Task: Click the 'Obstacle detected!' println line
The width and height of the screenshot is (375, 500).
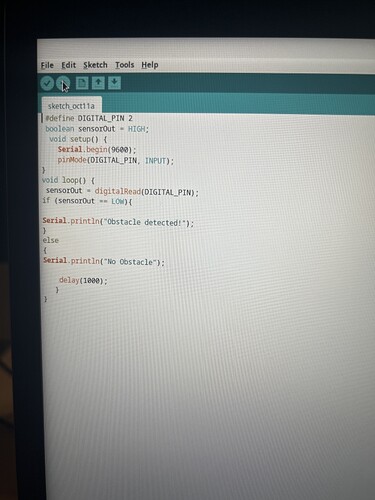Action: 118,222
